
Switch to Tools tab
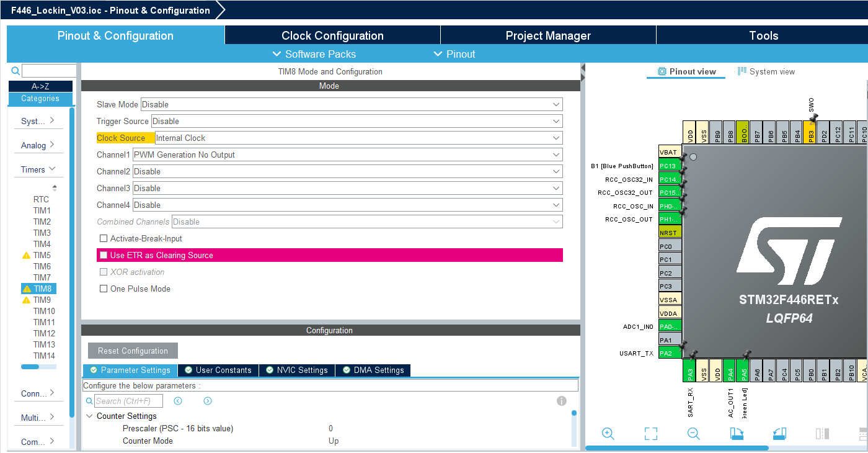pos(763,35)
